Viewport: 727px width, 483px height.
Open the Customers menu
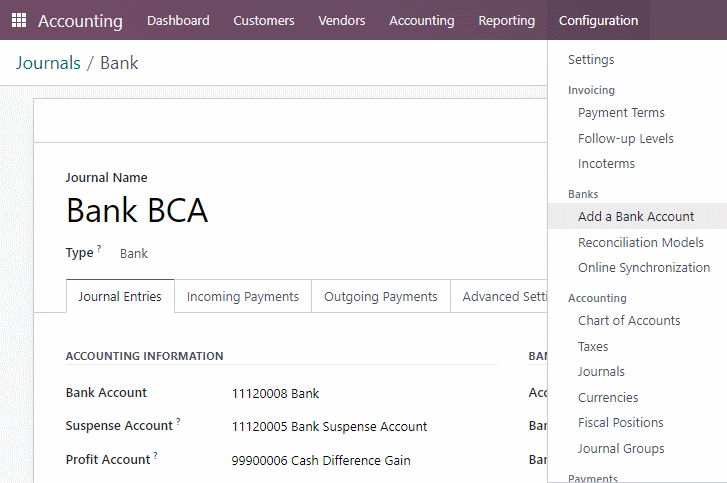tap(264, 20)
